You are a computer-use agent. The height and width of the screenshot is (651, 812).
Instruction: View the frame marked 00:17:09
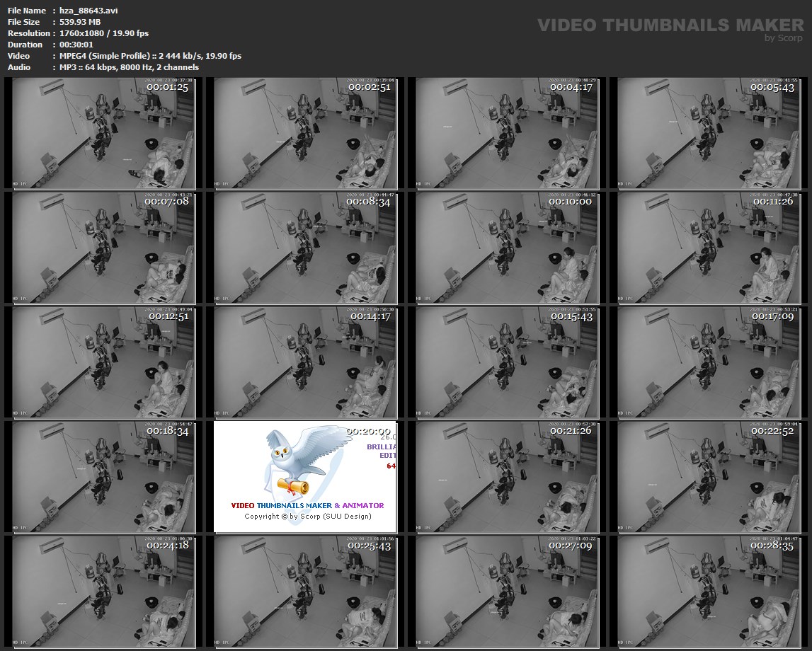click(x=709, y=363)
